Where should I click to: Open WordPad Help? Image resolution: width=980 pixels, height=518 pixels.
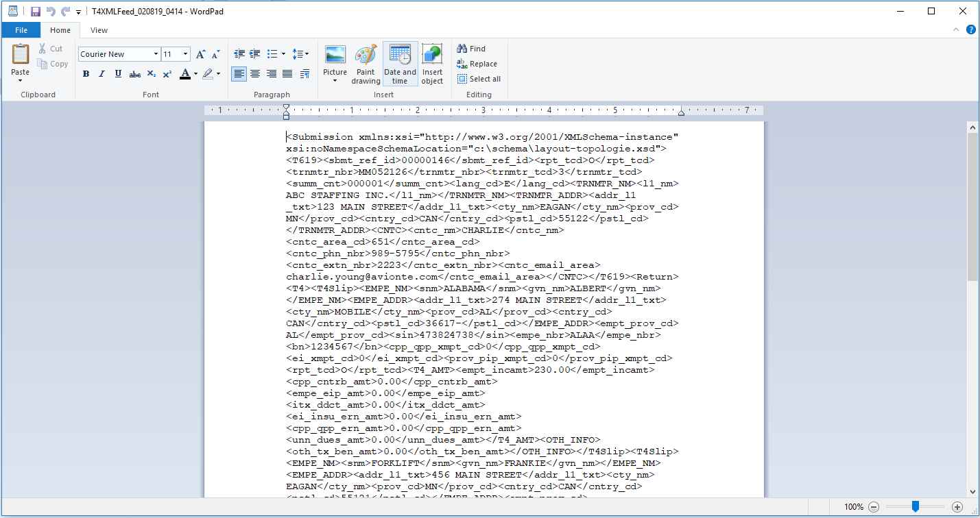click(971, 29)
